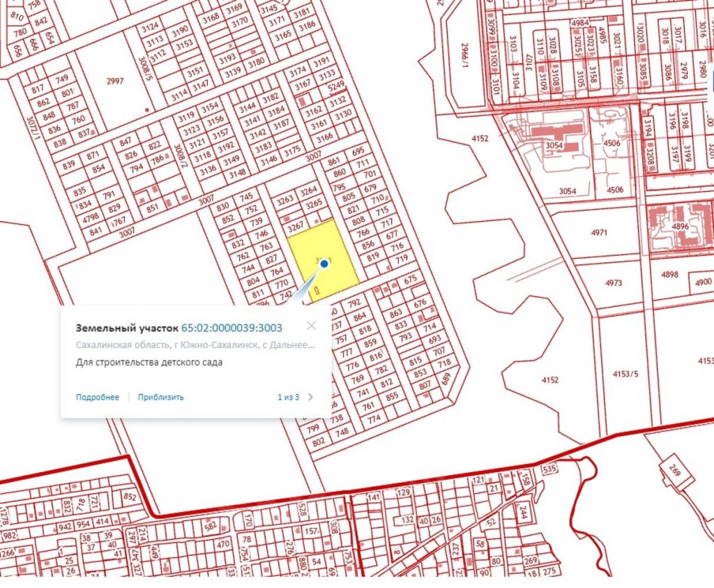Select parcel labeled 695
Viewport: 714px width, 588px height.
358,151
